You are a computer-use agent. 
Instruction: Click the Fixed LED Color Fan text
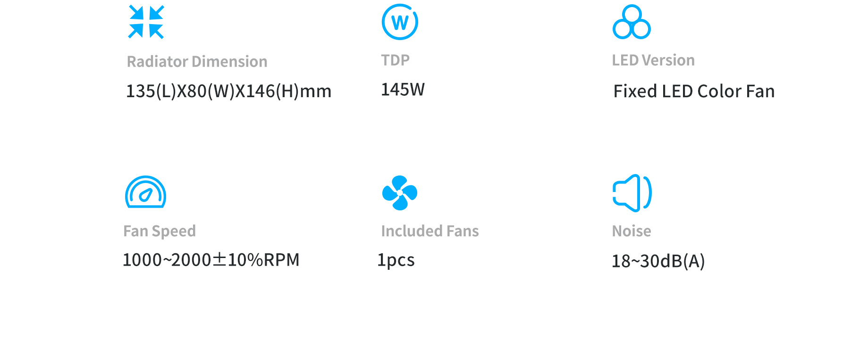(x=694, y=91)
